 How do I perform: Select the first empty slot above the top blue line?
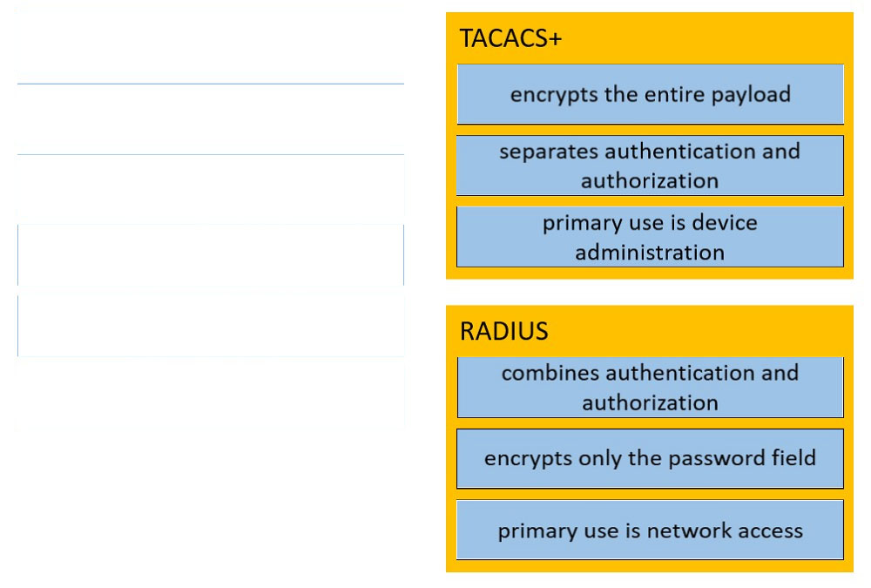[211, 49]
